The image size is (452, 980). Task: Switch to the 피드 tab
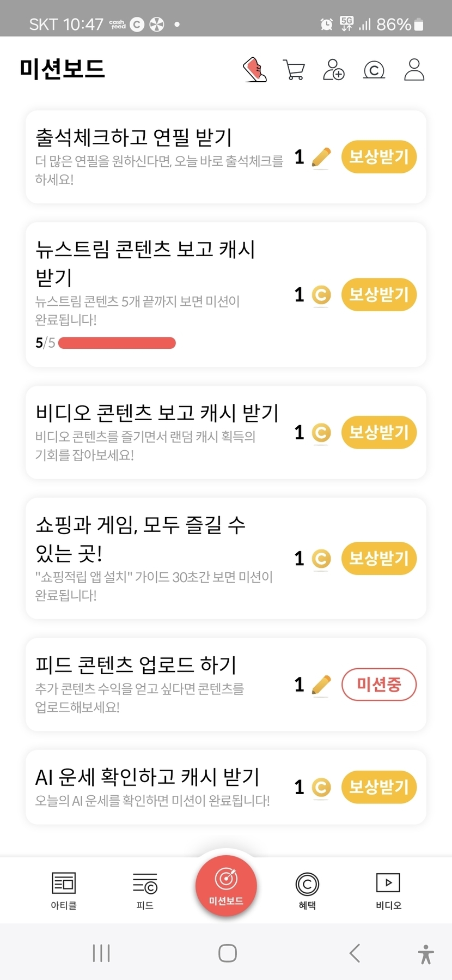(145, 890)
